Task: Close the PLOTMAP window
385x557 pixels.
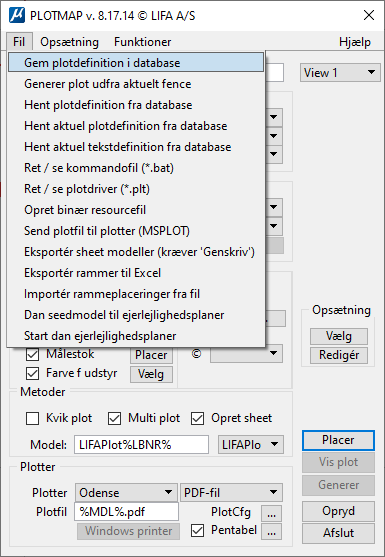Action: (369, 15)
